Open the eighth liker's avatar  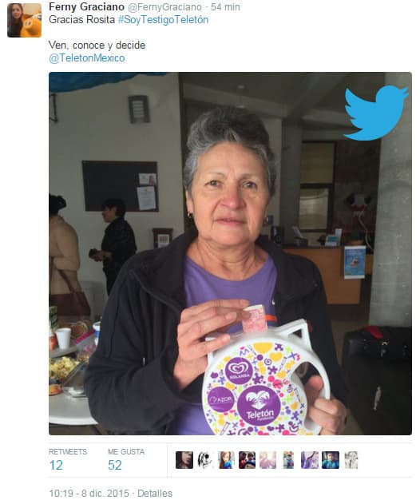331,460
